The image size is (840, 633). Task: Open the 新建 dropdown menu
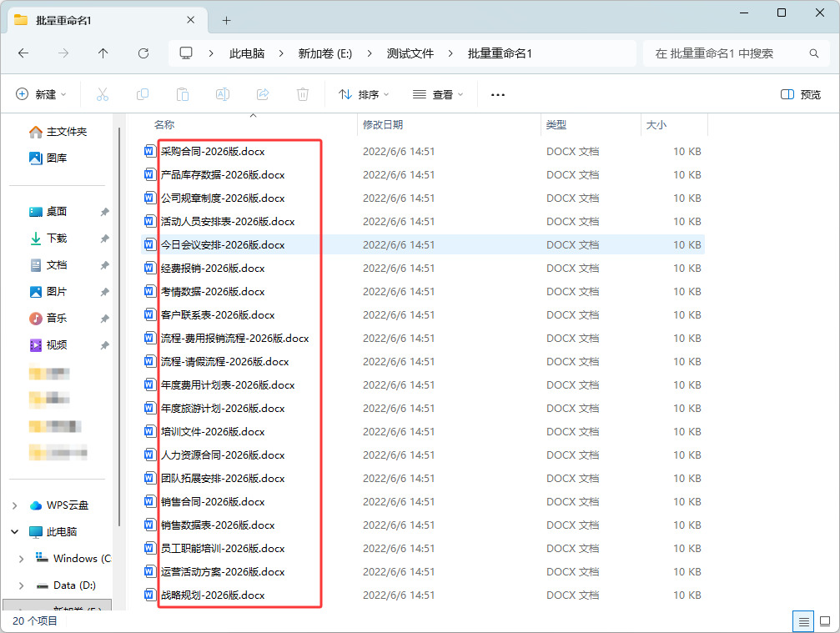[41, 95]
